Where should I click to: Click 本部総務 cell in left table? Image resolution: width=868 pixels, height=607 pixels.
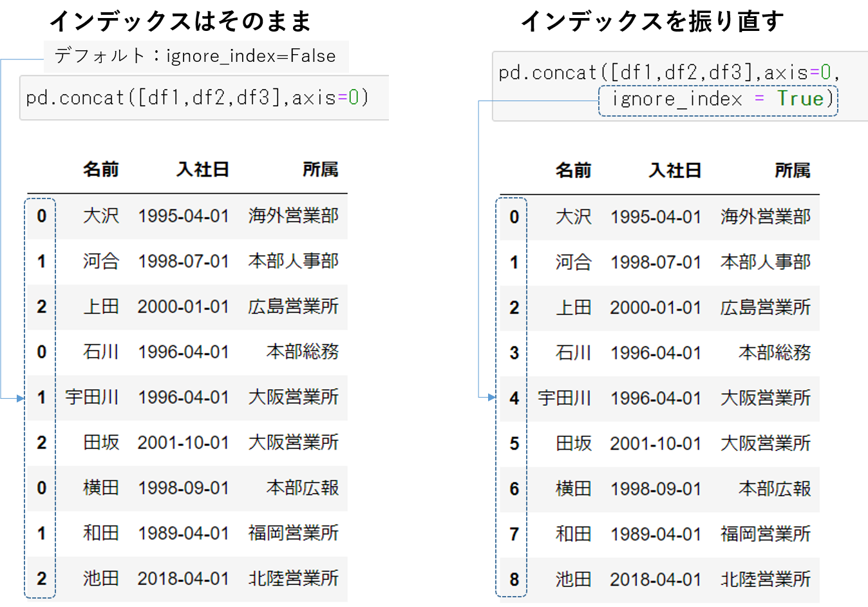[302, 352]
